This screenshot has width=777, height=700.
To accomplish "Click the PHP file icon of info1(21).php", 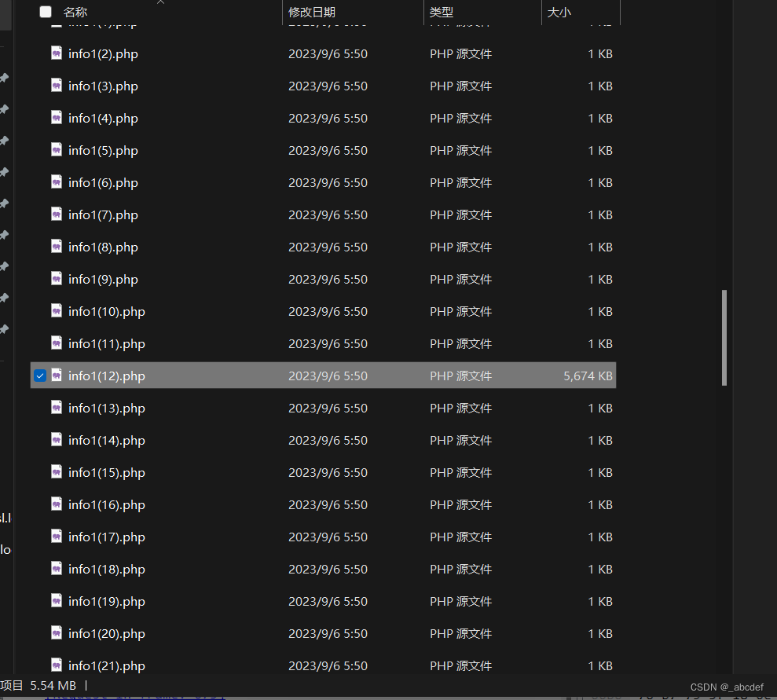I will point(57,665).
